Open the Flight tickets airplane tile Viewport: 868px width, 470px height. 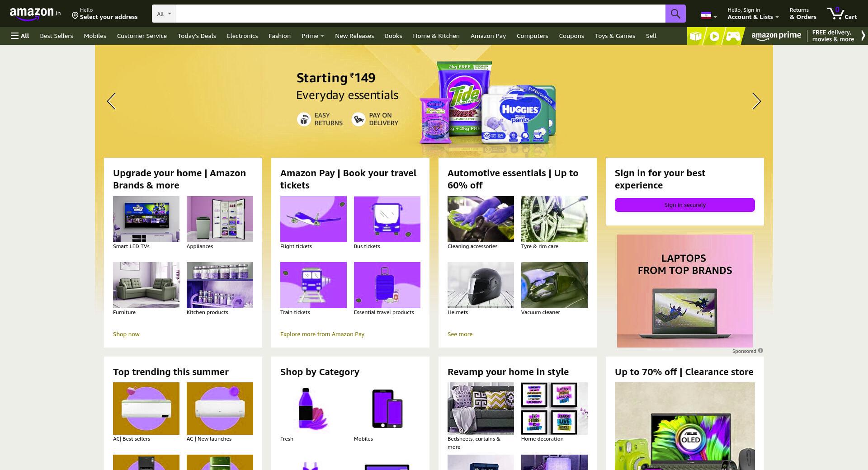(x=313, y=219)
